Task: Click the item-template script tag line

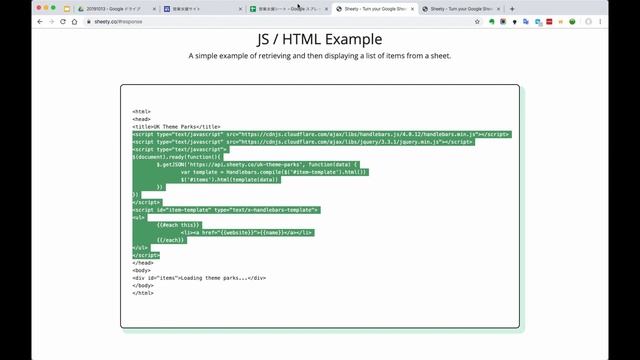Action: 226,210
